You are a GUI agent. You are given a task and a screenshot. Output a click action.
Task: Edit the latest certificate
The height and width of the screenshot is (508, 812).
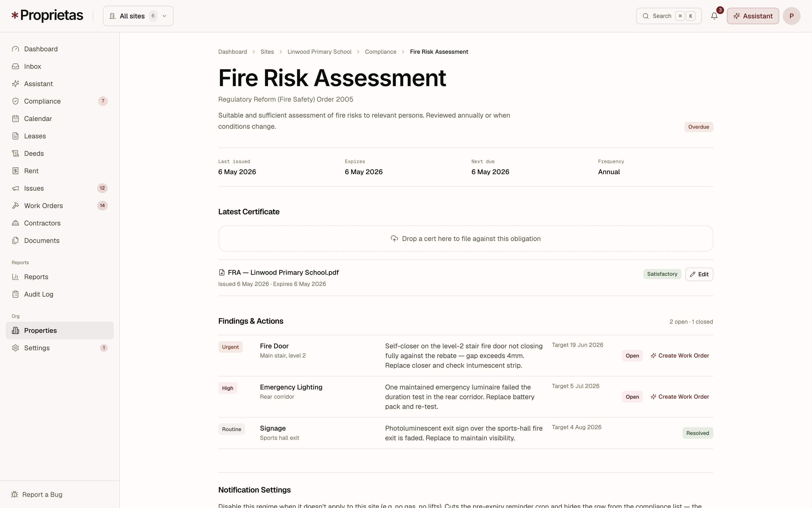(x=699, y=275)
